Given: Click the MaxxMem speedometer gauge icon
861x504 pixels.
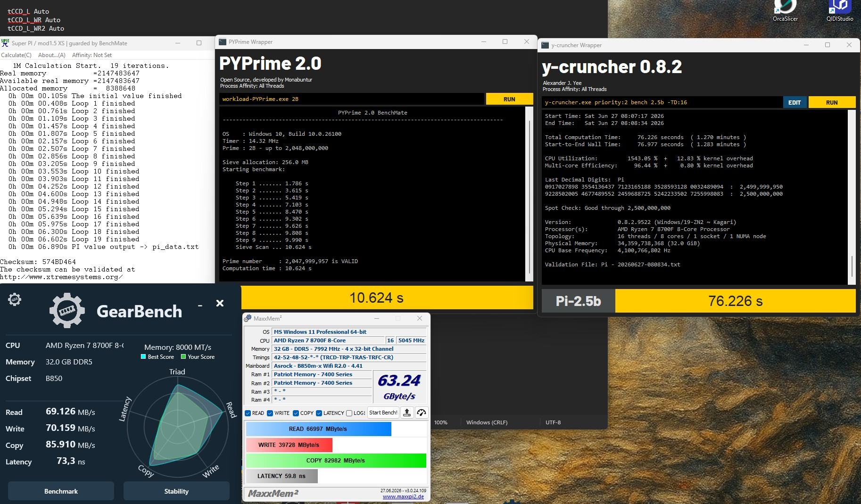Looking at the screenshot, I should [422, 413].
